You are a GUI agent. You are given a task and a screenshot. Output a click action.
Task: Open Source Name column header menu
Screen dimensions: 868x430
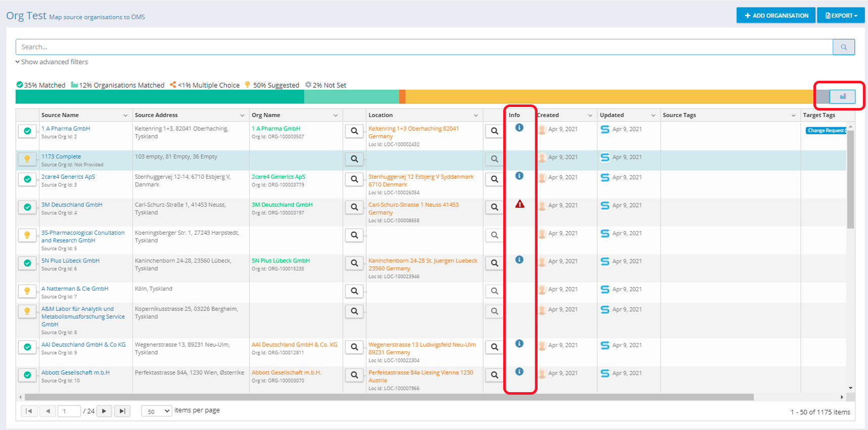[x=125, y=116]
